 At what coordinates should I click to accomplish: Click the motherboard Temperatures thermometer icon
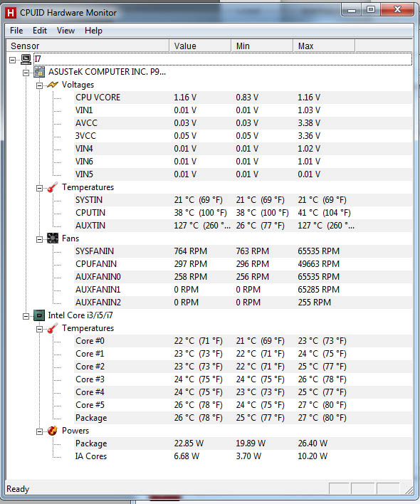pos(53,187)
